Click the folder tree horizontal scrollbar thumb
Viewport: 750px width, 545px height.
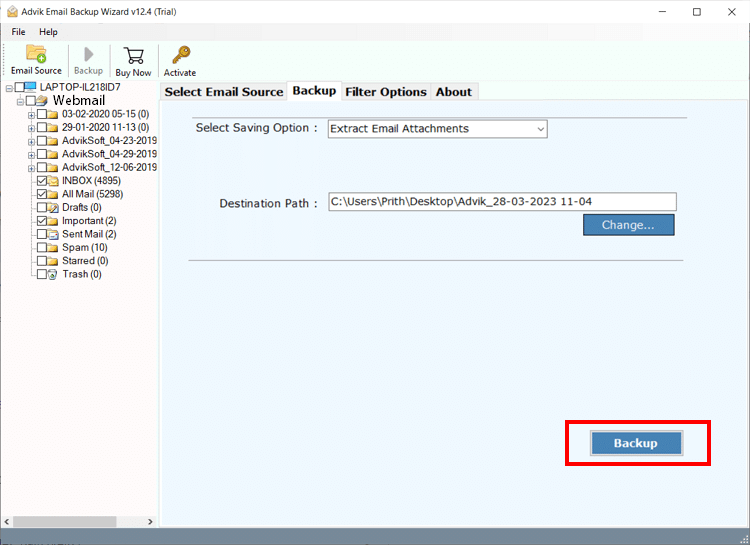(x=65, y=522)
